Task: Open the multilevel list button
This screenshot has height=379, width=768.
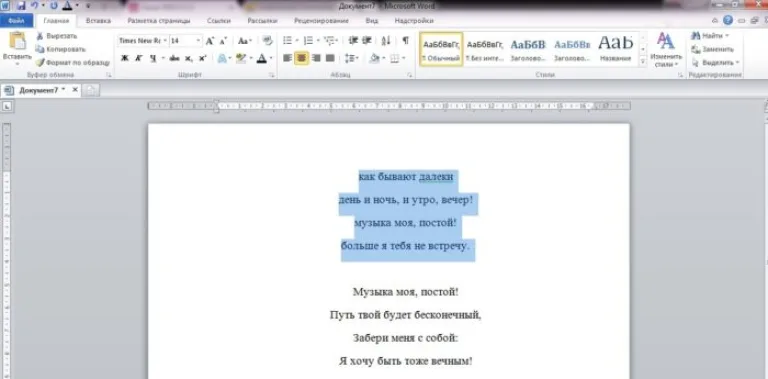Action: click(331, 41)
